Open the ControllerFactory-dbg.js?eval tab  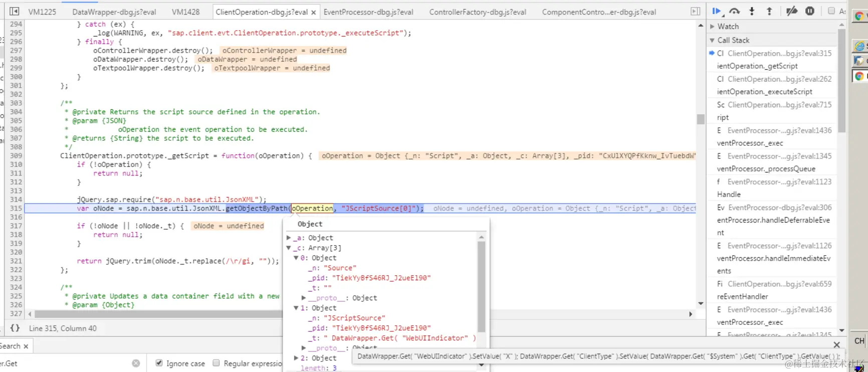[x=478, y=12]
